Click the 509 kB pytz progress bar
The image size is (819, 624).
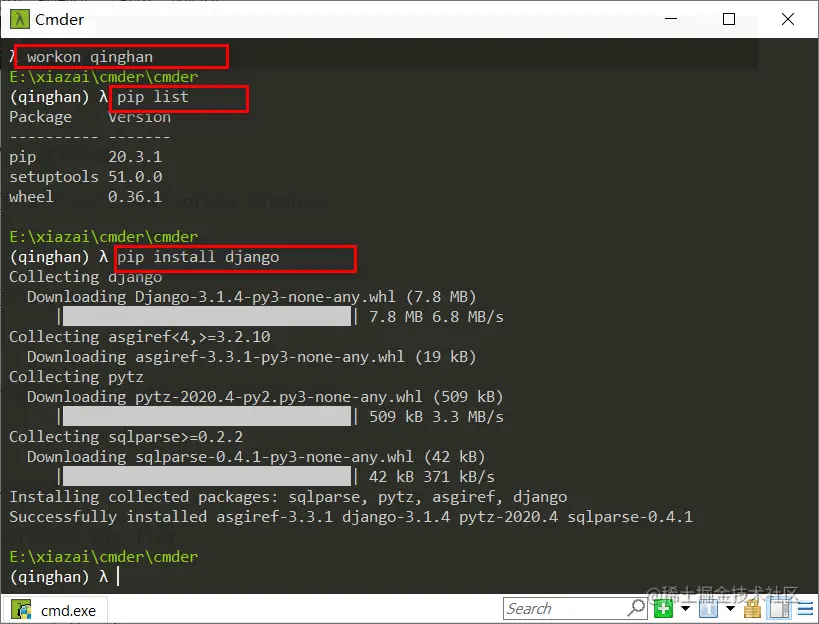206,416
